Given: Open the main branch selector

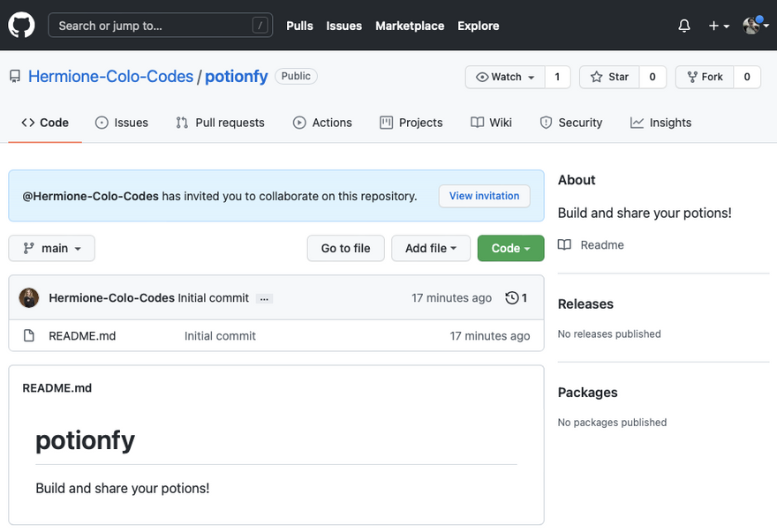Looking at the screenshot, I should [51, 249].
